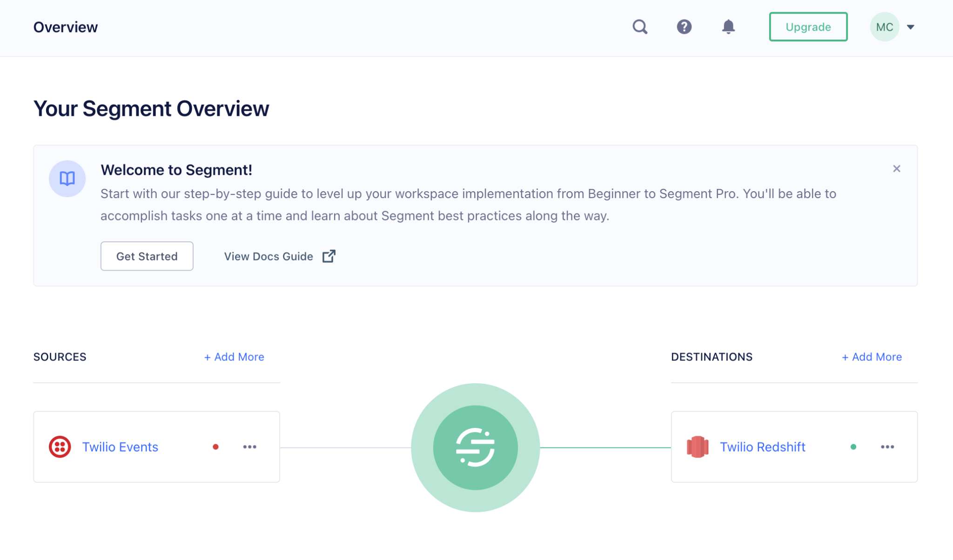Dismiss the Welcome to Segment banner

[897, 168]
